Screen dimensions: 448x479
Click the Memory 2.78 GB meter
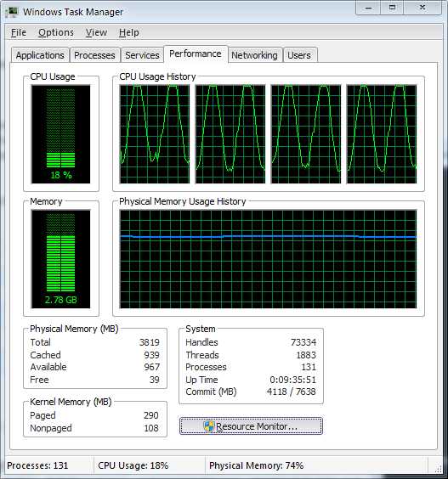click(x=61, y=259)
